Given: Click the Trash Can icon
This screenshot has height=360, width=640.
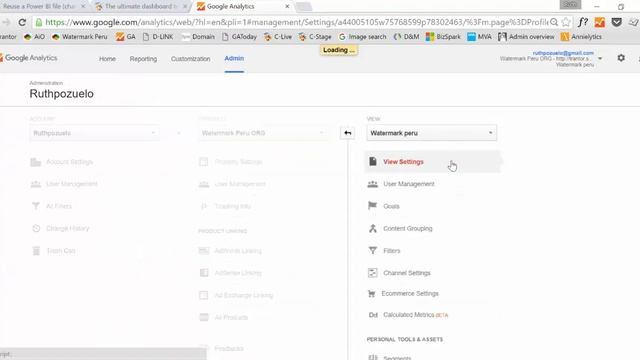Looking at the screenshot, I should pos(36,251).
